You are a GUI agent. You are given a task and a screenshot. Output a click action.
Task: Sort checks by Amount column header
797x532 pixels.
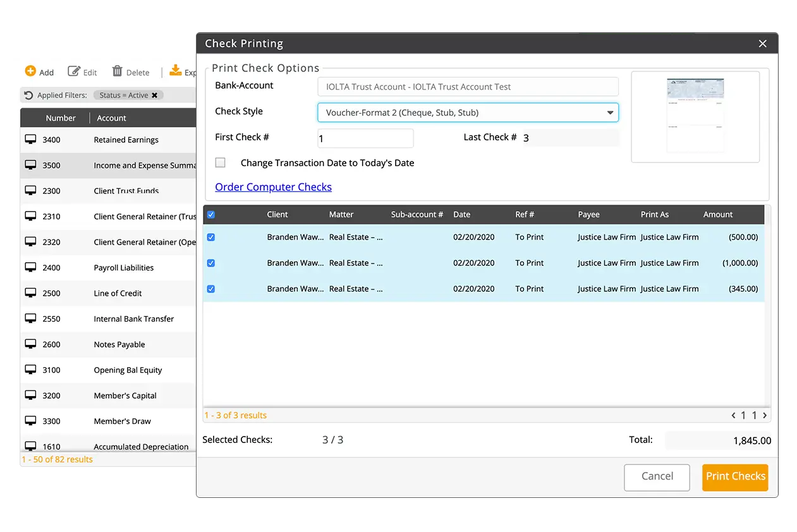tap(718, 215)
